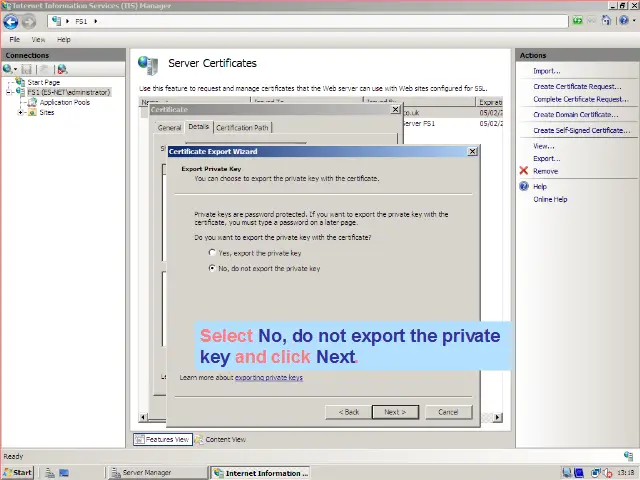Click the grey Forward navigation arrow

tap(29, 22)
